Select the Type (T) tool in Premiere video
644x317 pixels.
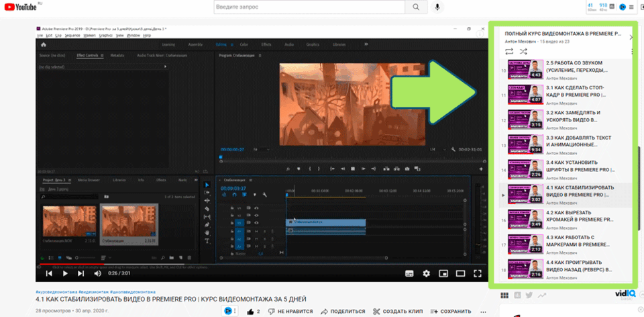[x=207, y=240]
